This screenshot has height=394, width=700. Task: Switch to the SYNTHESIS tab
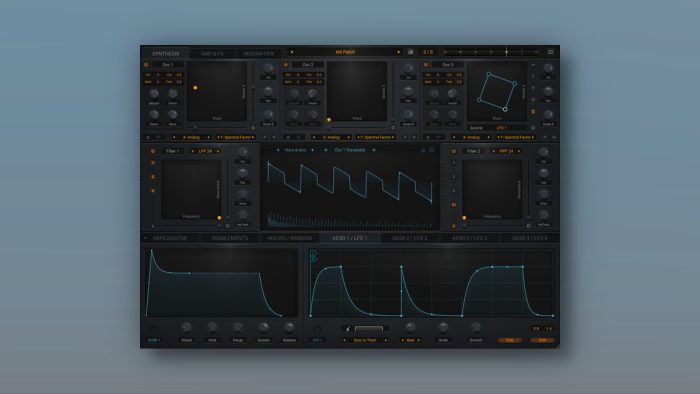166,54
